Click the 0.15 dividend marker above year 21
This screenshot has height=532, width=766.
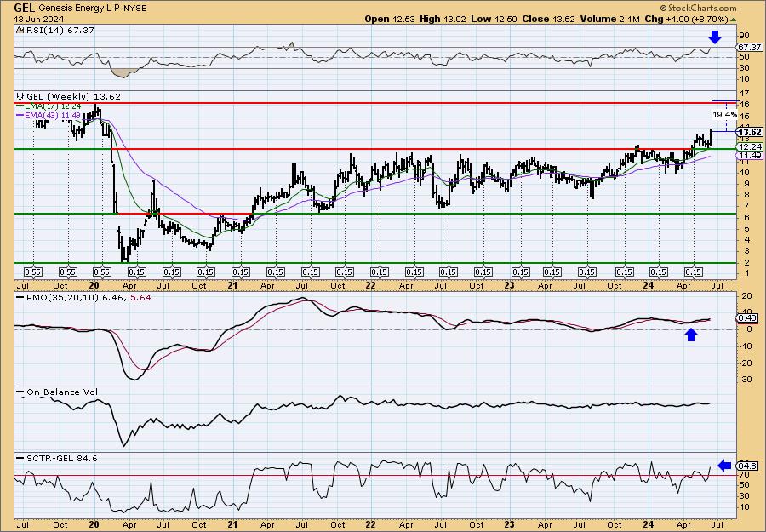241,272
